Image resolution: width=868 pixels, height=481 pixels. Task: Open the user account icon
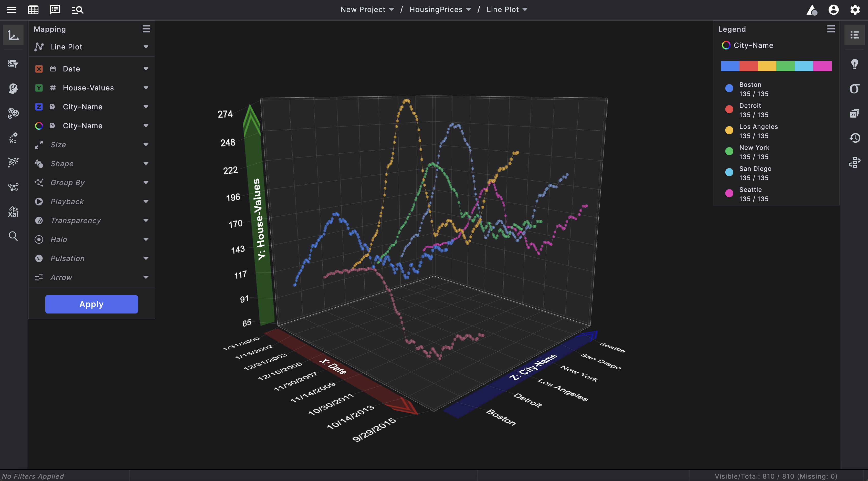click(x=833, y=9)
